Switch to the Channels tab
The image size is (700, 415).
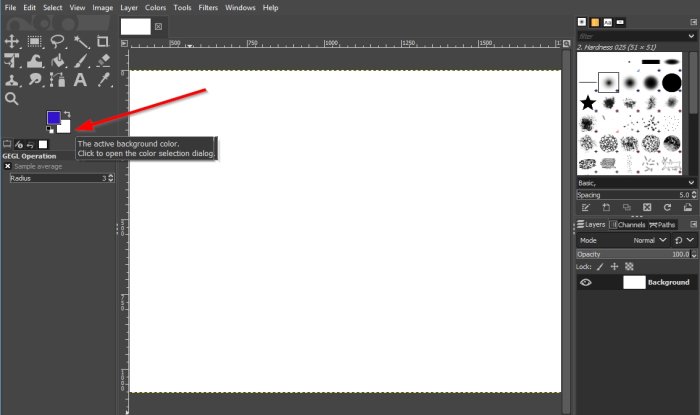(627, 224)
